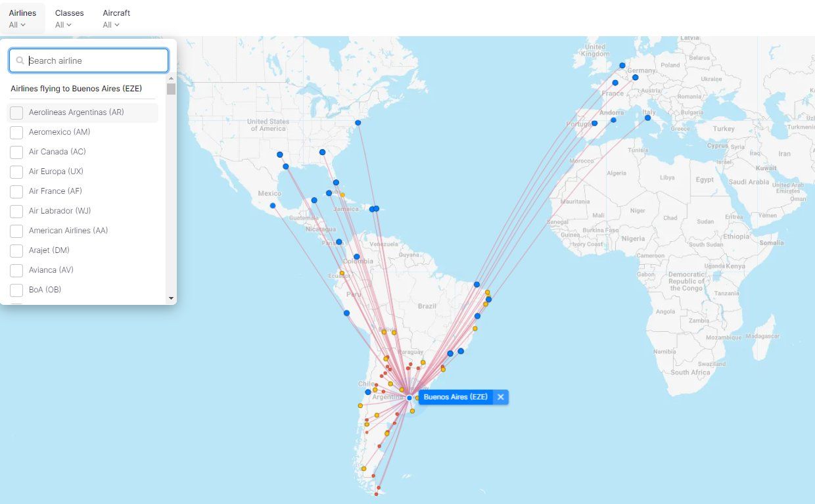Click the airport marker in Colombia

pyautogui.click(x=357, y=257)
